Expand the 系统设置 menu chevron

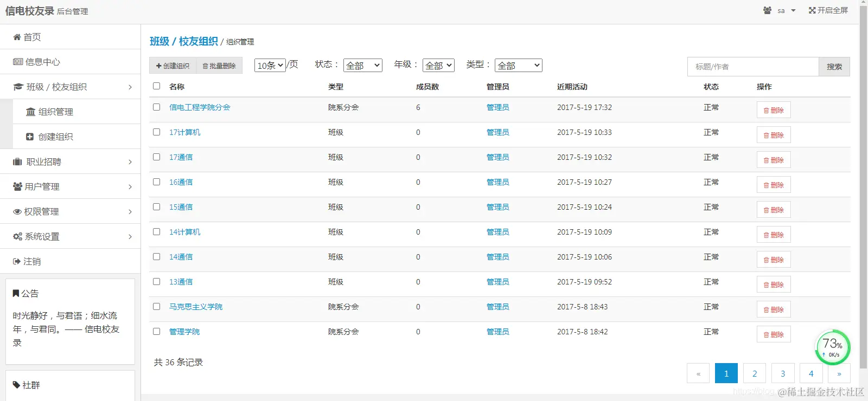tap(130, 236)
